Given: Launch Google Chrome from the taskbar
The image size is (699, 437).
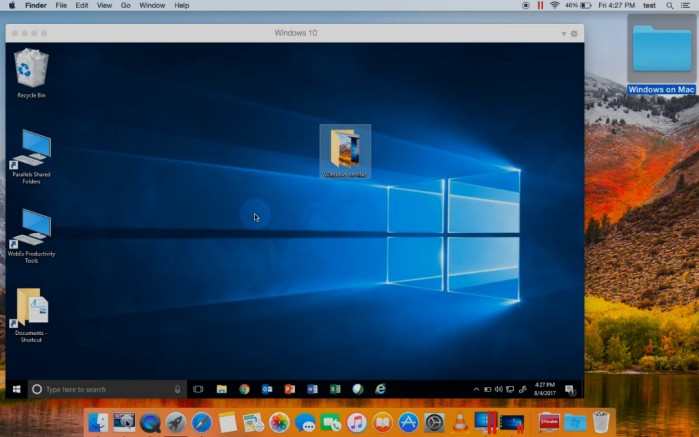Looking at the screenshot, I should pos(244,389).
